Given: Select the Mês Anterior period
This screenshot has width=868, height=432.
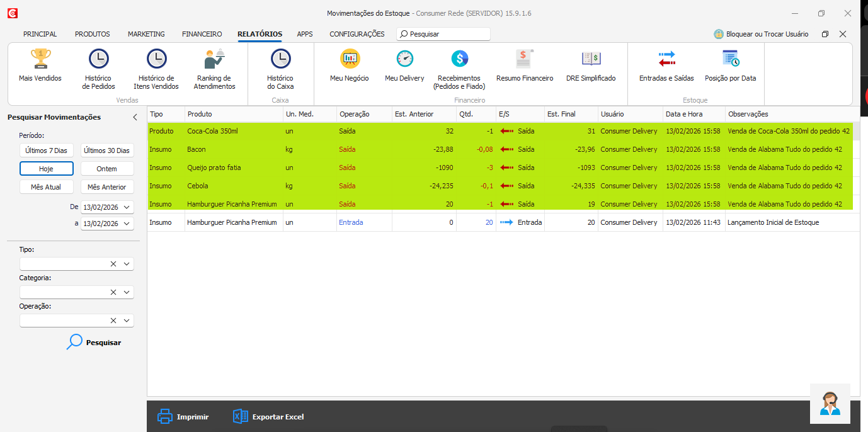Looking at the screenshot, I should click(107, 187).
